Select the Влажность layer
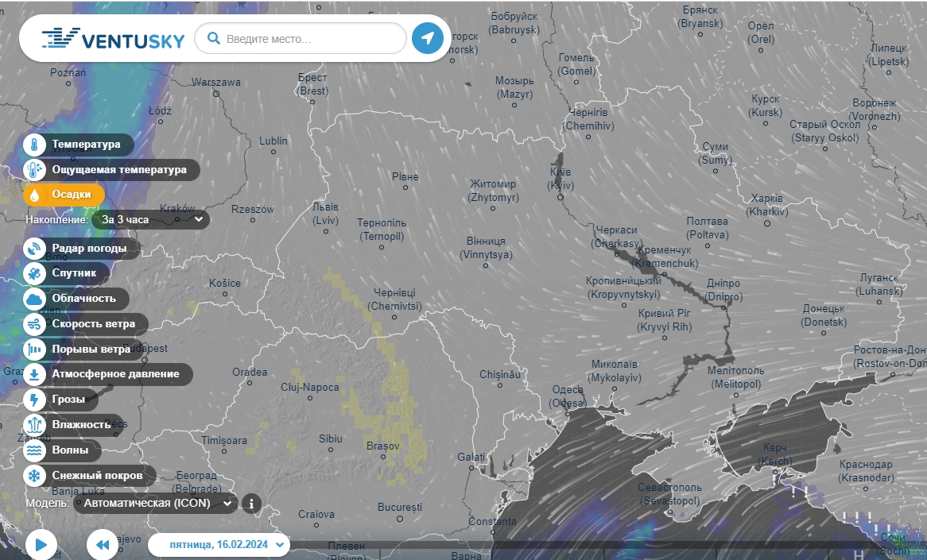The image size is (927, 560). click(81, 425)
